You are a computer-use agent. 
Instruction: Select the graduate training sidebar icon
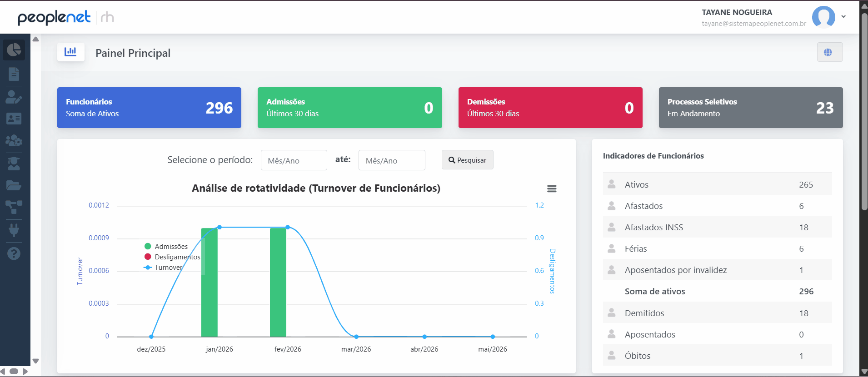click(x=14, y=164)
